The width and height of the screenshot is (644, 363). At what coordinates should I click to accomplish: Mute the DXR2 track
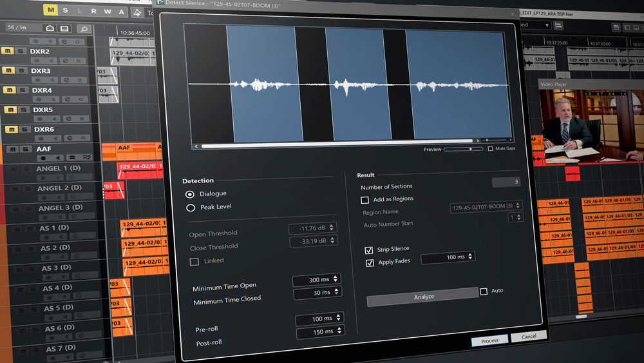(x=8, y=51)
